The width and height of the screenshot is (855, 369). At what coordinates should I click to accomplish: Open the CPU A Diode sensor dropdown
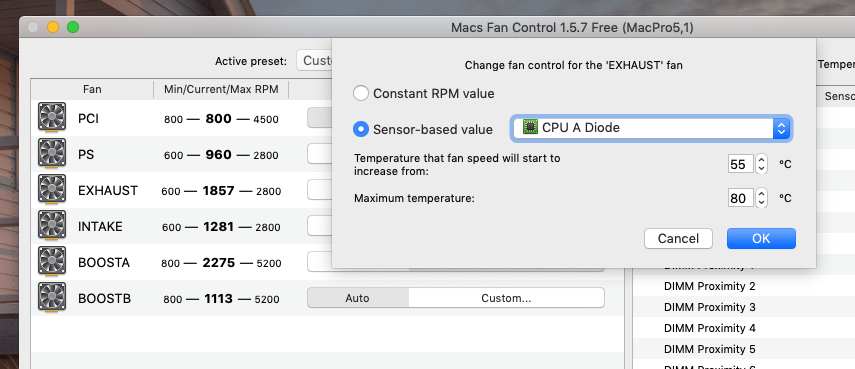pos(651,128)
